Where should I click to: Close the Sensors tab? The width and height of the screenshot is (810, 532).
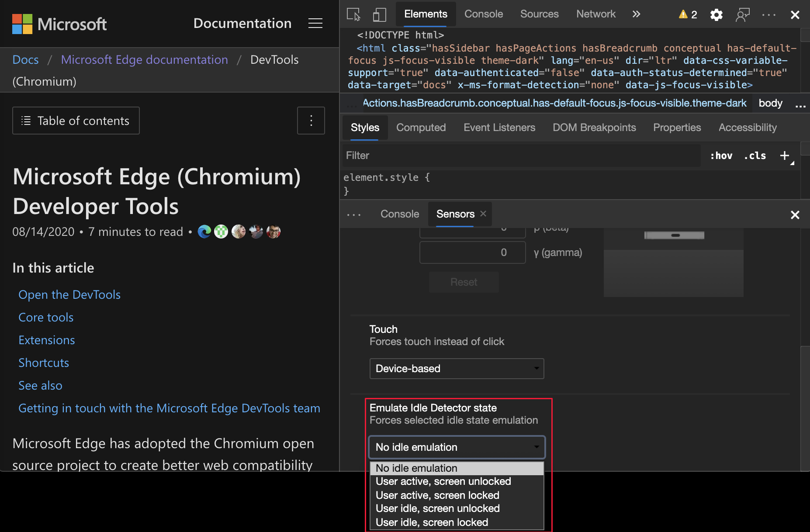(x=483, y=214)
